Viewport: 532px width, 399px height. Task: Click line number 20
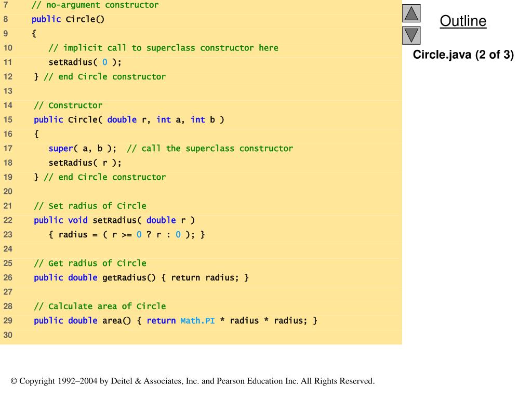(x=8, y=192)
